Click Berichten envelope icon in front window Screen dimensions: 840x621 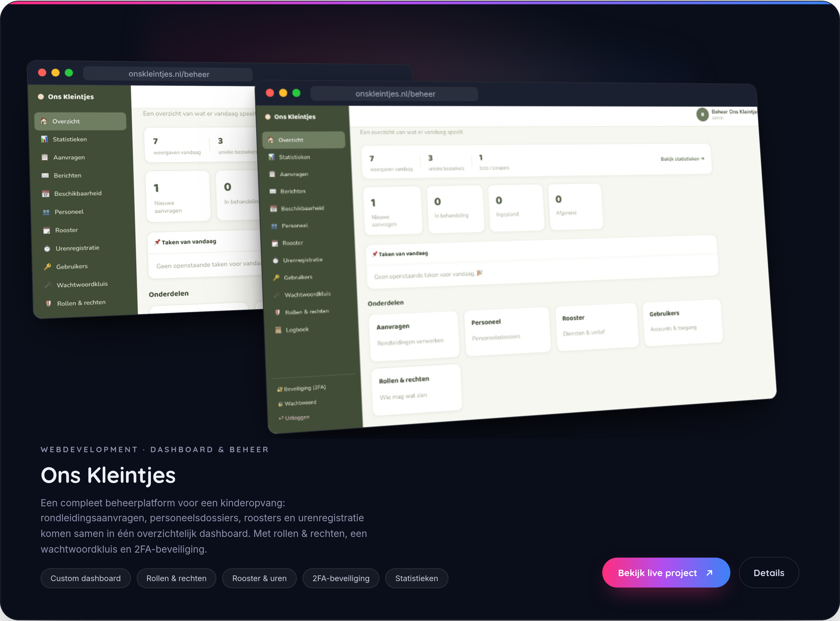273,191
